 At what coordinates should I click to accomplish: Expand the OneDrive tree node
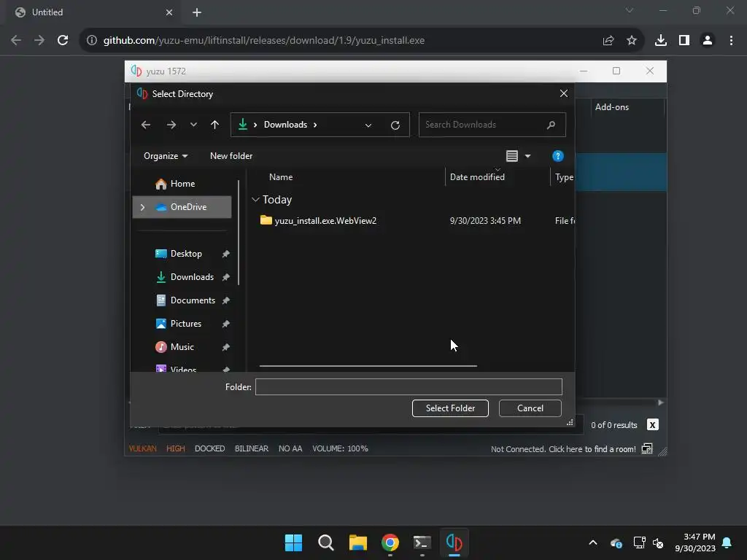click(142, 207)
